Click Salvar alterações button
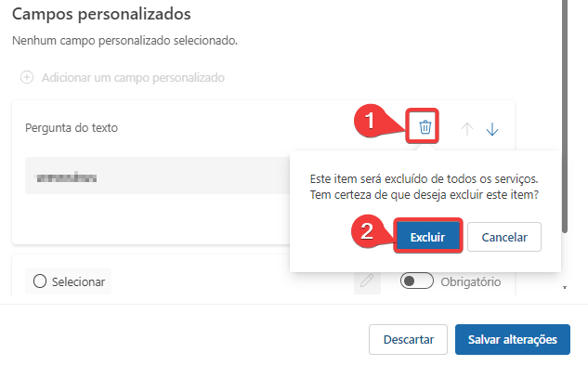The width and height of the screenshot is (588, 366). click(x=513, y=339)
